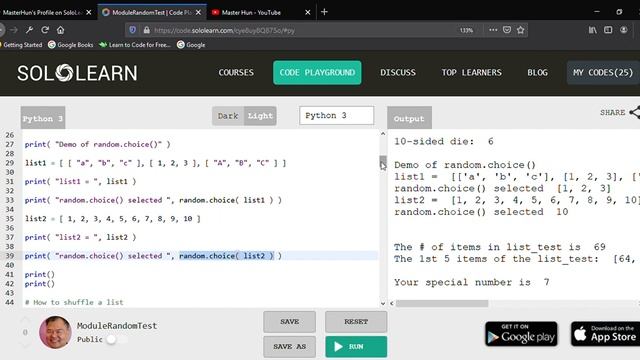This screenshot has width=640, height=360.
Task: Click code line 29 list1 definition
Action: click(155, 163)
